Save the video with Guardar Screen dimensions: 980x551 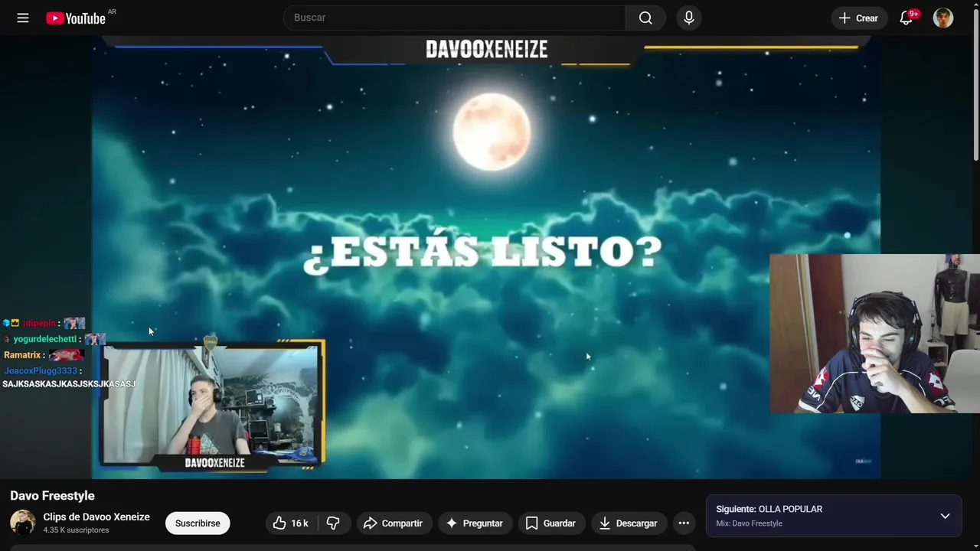click(x=551, y=523)
